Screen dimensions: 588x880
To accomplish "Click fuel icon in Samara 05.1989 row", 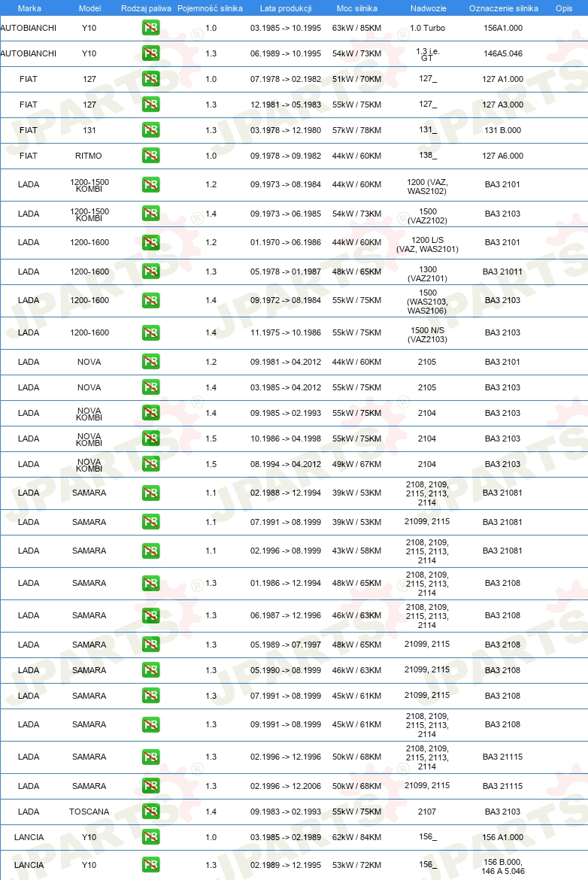I will click(x=151, y=645).
